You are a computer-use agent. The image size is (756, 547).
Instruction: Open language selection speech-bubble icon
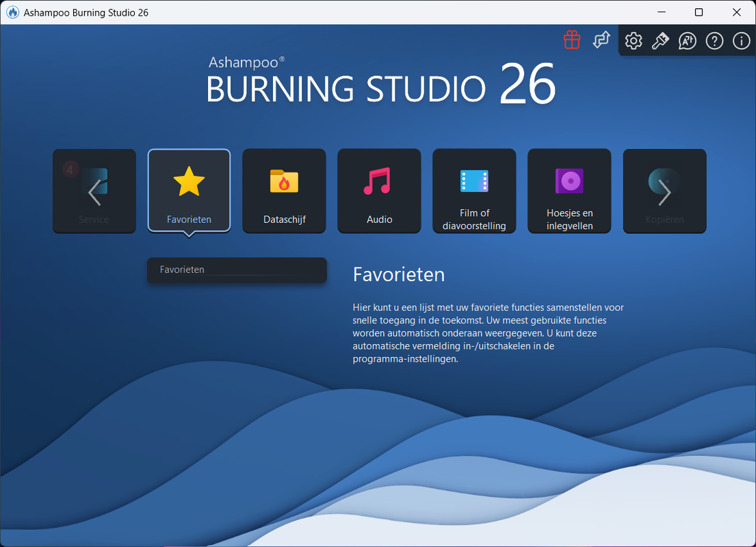tap(687, 41)
